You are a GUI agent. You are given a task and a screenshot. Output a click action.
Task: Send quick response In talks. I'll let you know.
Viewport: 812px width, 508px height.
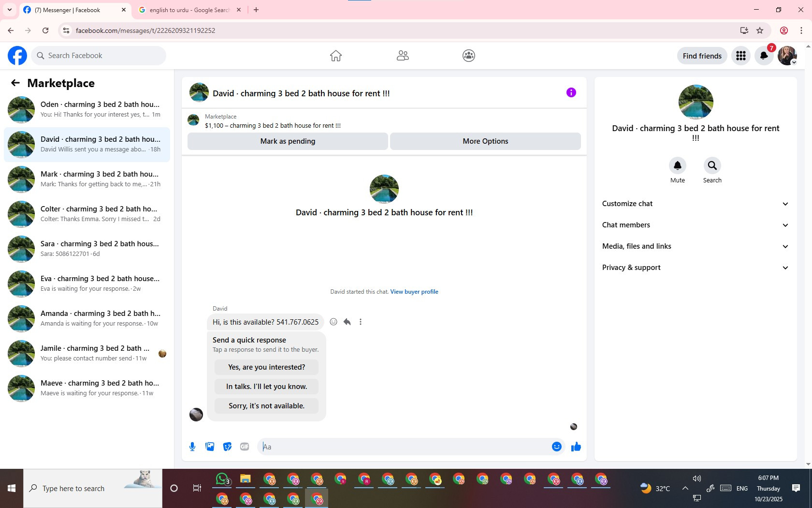(266, 387)
